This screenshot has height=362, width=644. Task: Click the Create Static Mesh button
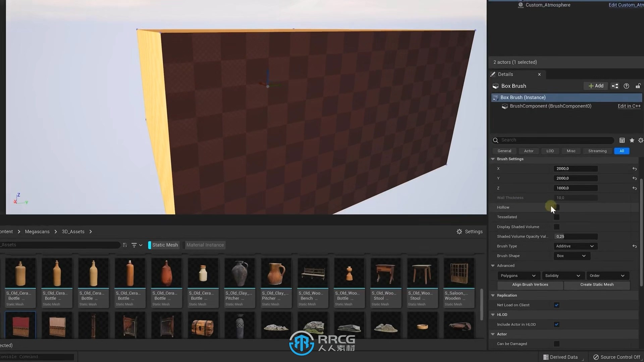coord(597,284)
